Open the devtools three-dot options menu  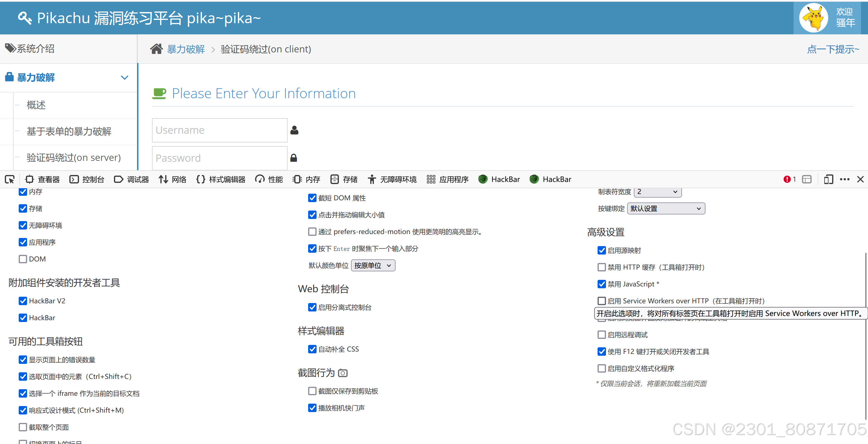pyautogui.click(x=844, y=180)
